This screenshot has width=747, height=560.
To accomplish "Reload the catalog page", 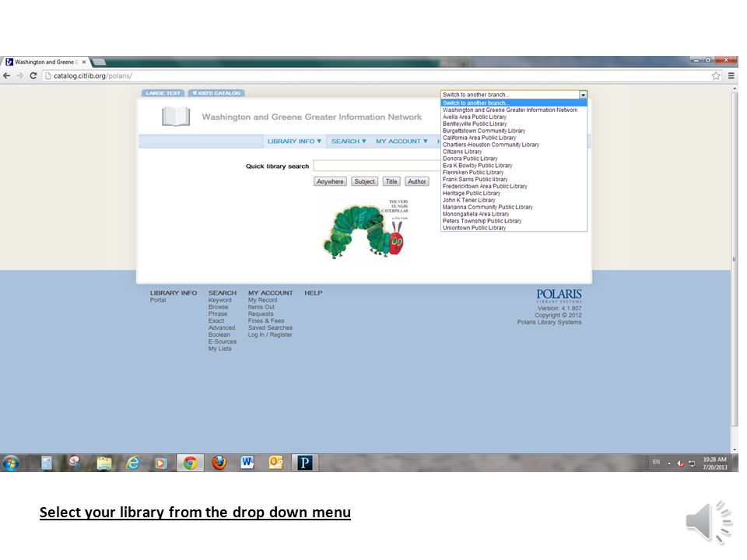I will pos(33,75).
